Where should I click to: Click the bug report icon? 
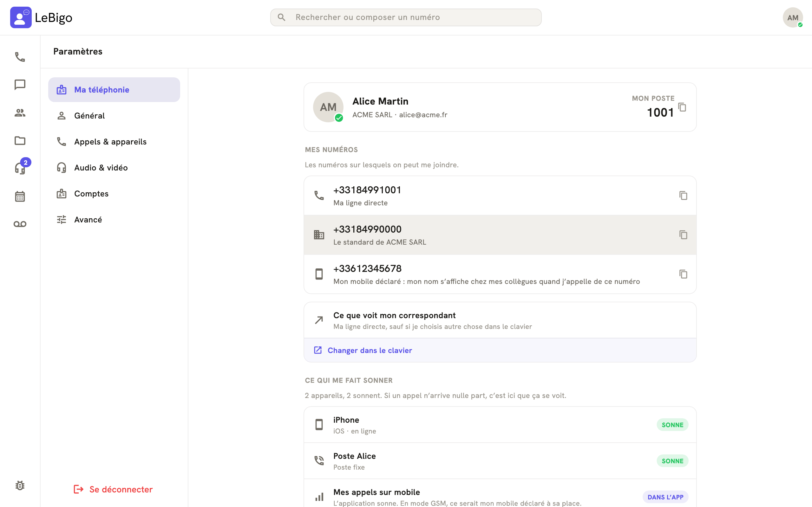pyautogui.click(x=20, y=485)
